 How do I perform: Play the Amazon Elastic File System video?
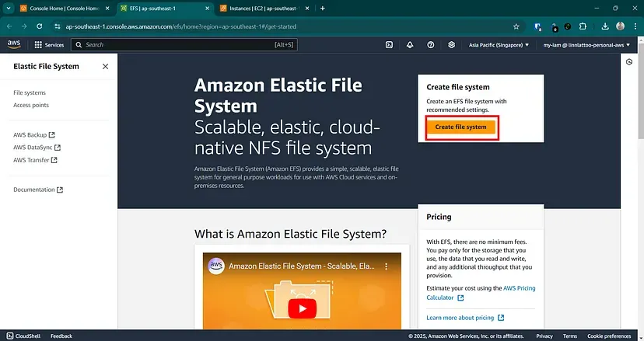[x=302, y=308]
